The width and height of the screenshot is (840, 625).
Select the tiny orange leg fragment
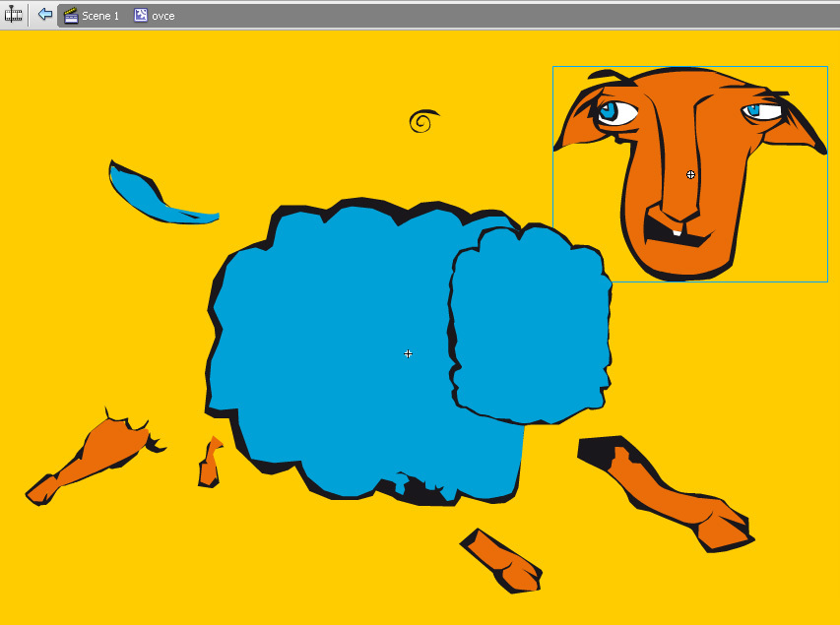tap(210, 463)
